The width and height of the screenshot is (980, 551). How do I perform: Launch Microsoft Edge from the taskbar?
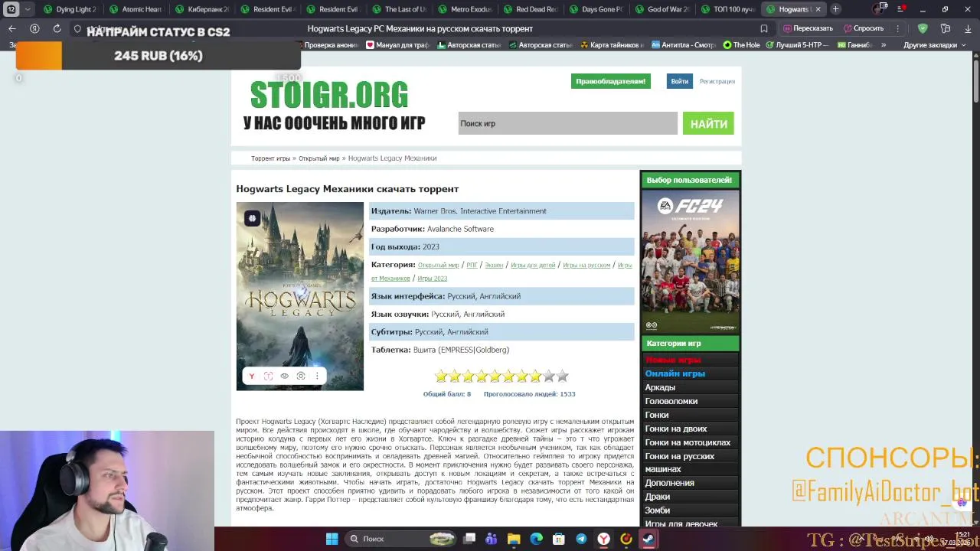[x=536, y=539]
